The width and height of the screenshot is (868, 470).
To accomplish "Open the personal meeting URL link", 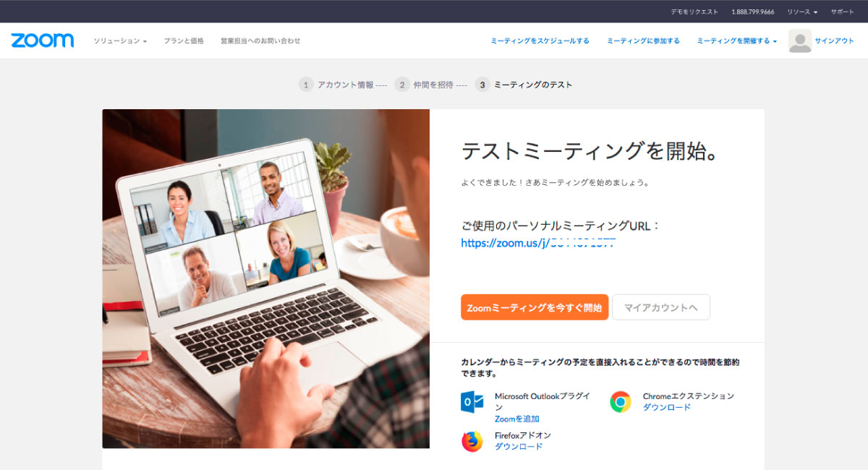I will (x=538, y=244).
